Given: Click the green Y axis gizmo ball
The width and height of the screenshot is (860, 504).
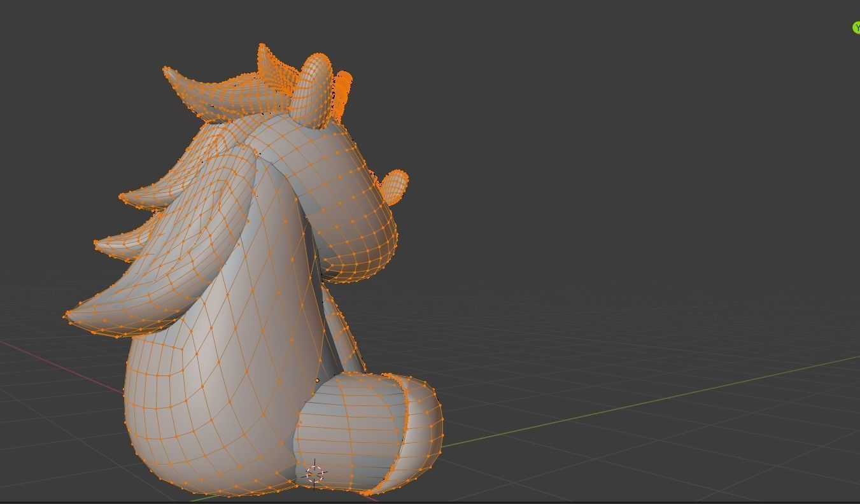Looking at the screenshot, I should pyautogui.click(x=856, y=27).
